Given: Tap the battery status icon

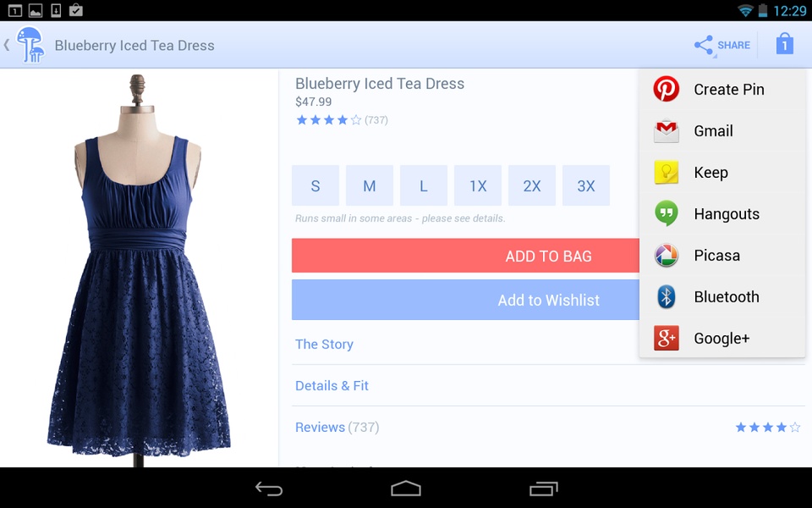Looking at the screenshot, I should 762,10.
